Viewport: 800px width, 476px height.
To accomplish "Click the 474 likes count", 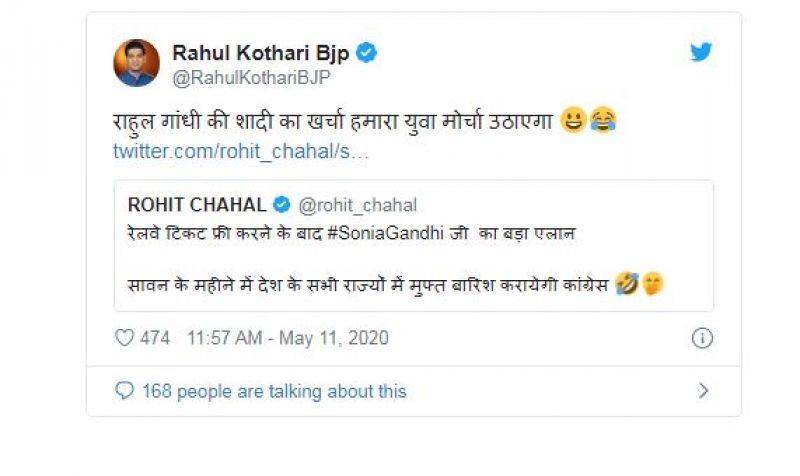I will pyautogui.click(x=155, y=338).
